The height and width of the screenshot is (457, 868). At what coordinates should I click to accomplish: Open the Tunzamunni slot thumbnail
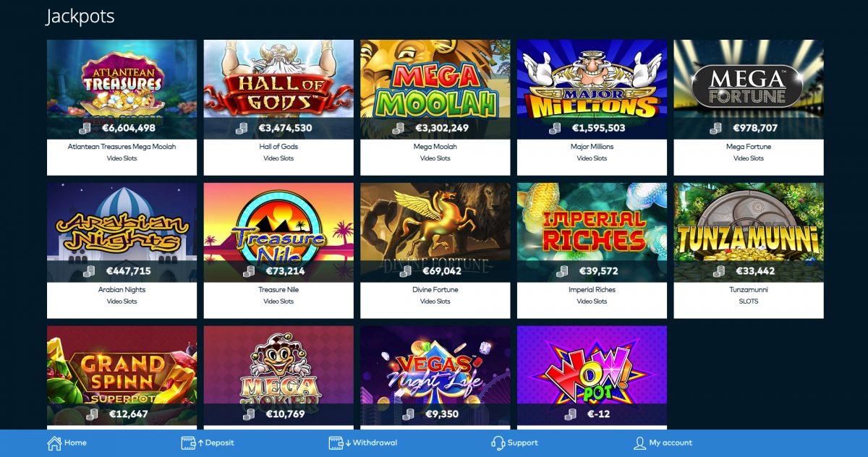tap(749, 232)
